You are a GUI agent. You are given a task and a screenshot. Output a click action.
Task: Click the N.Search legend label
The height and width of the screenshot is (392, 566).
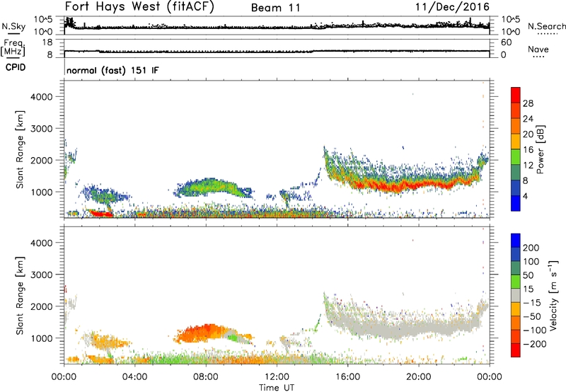(x=546, y=26)
